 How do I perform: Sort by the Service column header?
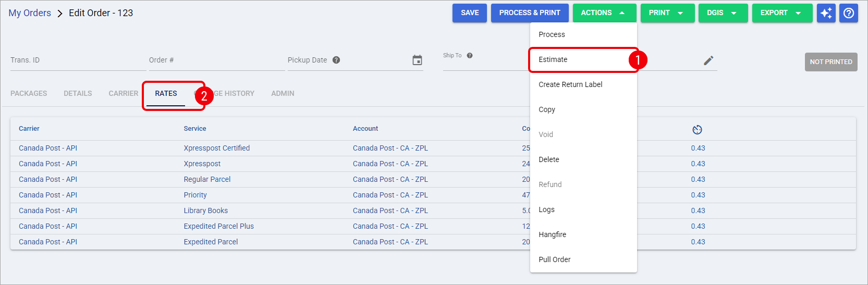[x=195, y=129]
